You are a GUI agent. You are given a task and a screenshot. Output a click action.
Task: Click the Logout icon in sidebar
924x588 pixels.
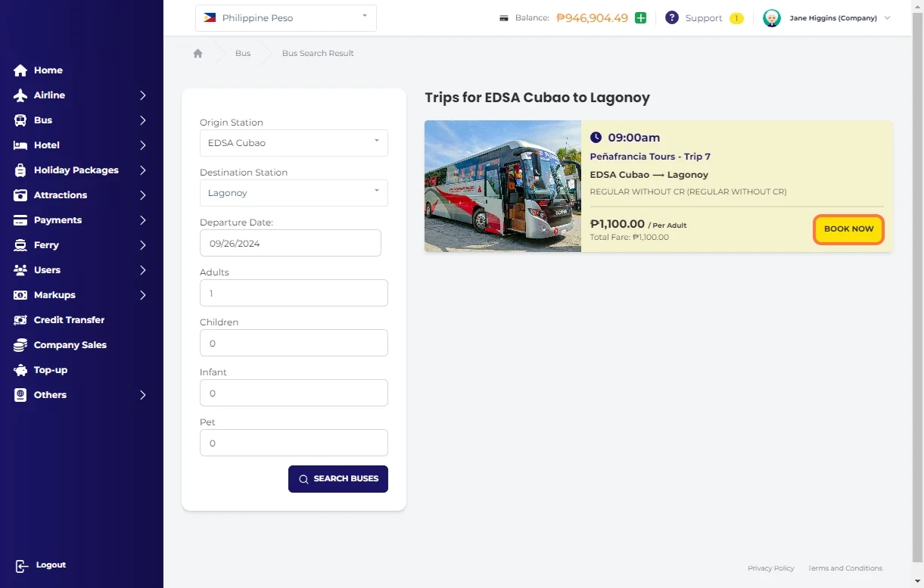coord(21,565)
